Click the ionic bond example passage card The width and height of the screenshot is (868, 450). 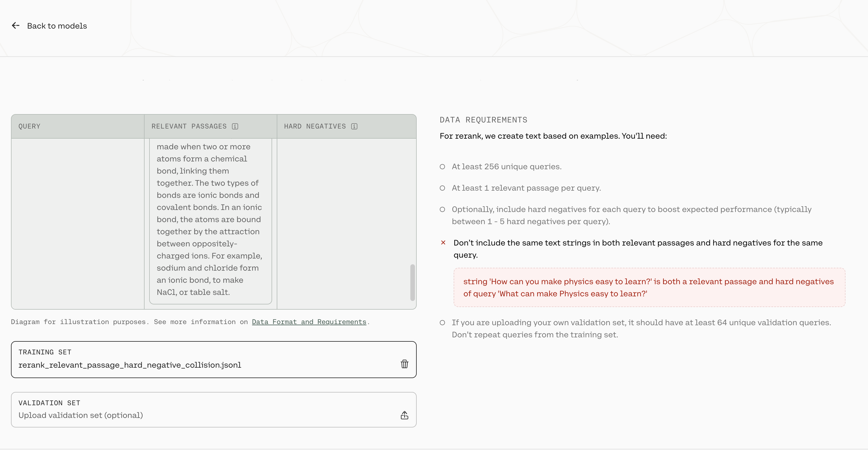[210, 219]
